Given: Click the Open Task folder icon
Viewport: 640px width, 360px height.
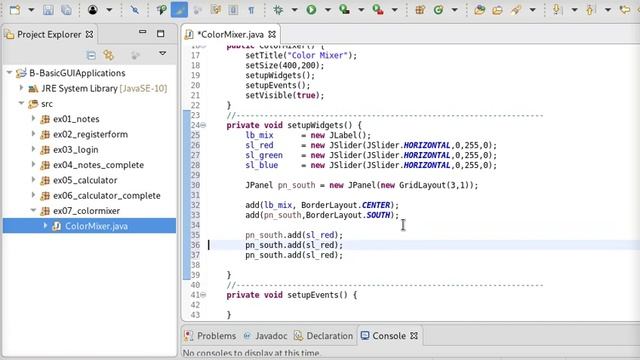Looking at the screenshot, I should (497, 9).
